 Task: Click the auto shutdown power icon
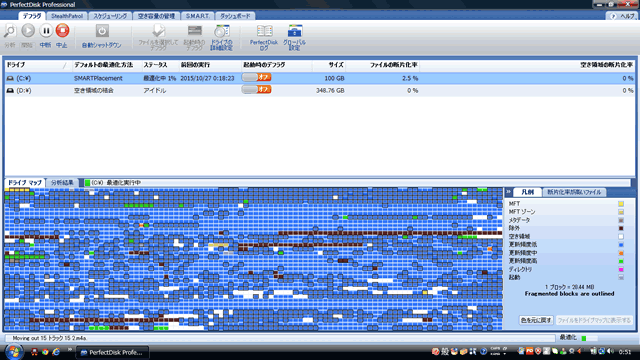point(102,31)
